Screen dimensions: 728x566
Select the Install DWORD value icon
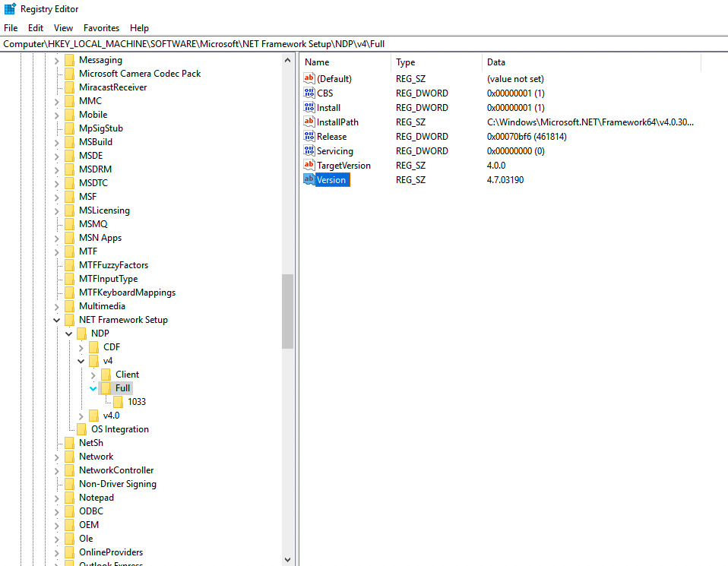pyautogui.click(x=309, y=107)
